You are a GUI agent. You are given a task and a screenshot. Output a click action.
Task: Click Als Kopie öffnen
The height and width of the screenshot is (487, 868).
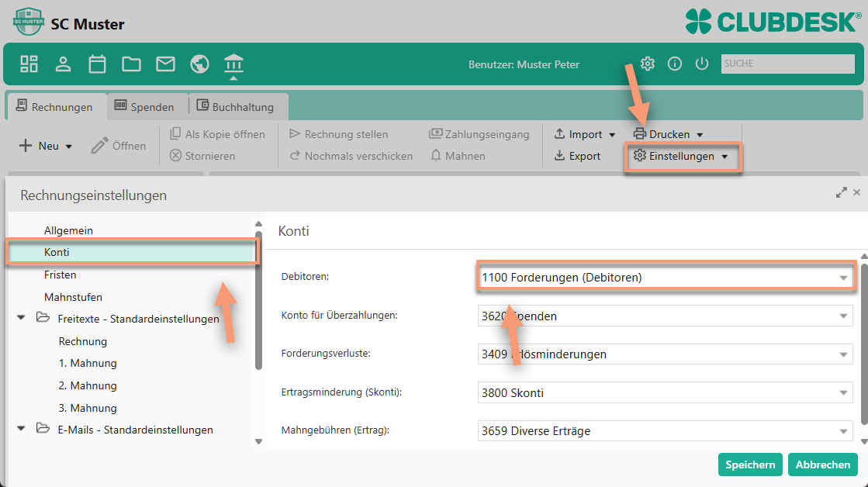tap(217, 134)
